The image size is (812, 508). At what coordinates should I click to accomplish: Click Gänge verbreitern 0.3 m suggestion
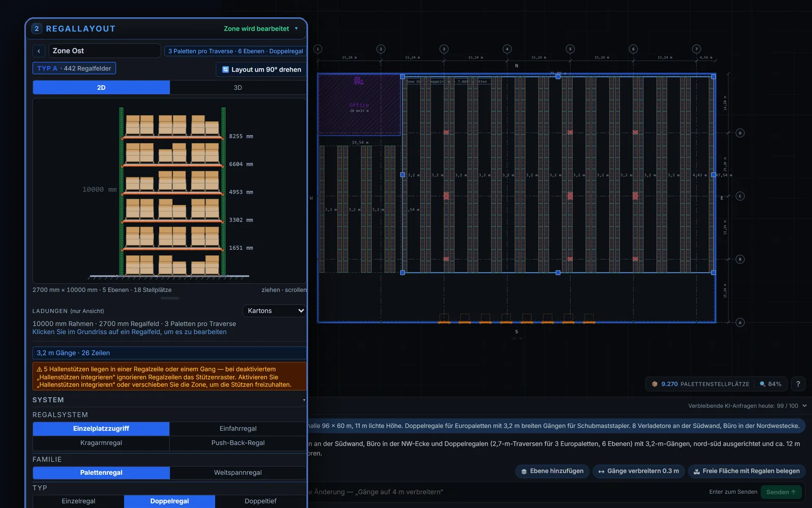pos(638,471)
